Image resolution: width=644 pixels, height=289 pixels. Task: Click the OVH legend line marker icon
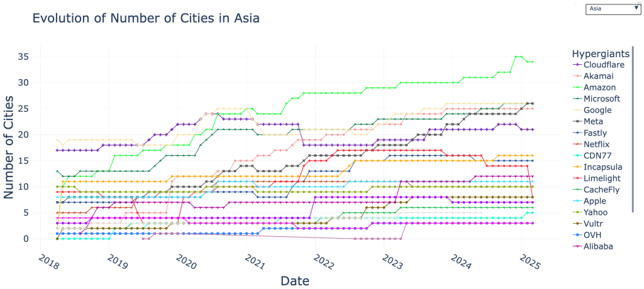pos(577,235)
